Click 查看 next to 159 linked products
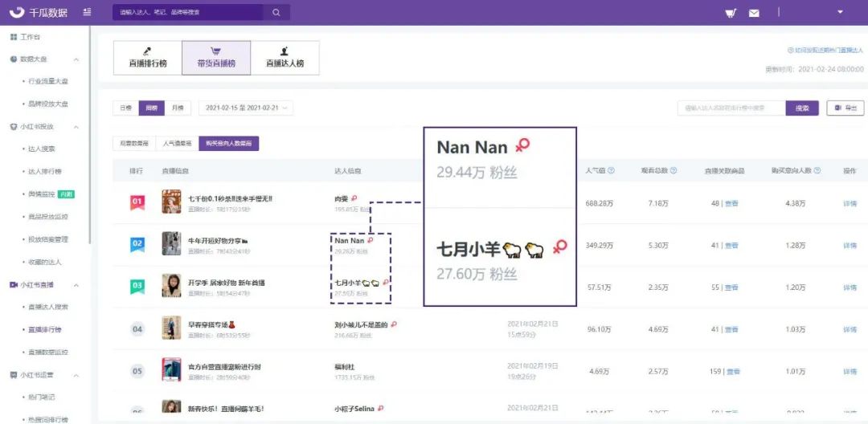 click(x=733, y=372)
